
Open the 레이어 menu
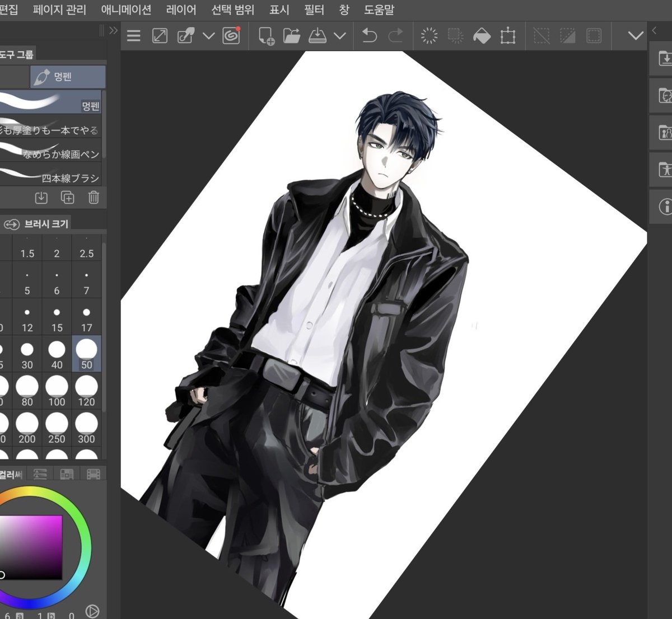(x=181, y=10)
